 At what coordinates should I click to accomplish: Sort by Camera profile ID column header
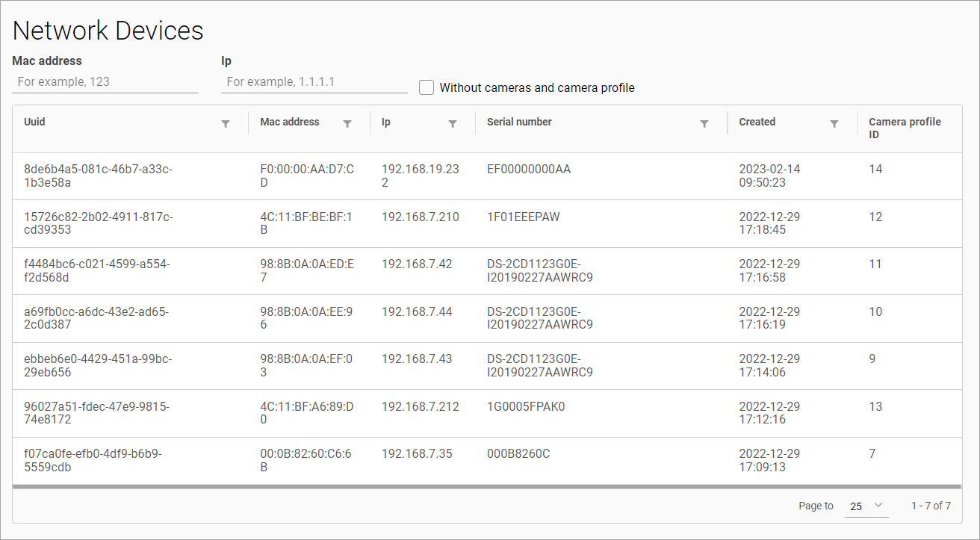pos(905,128)
